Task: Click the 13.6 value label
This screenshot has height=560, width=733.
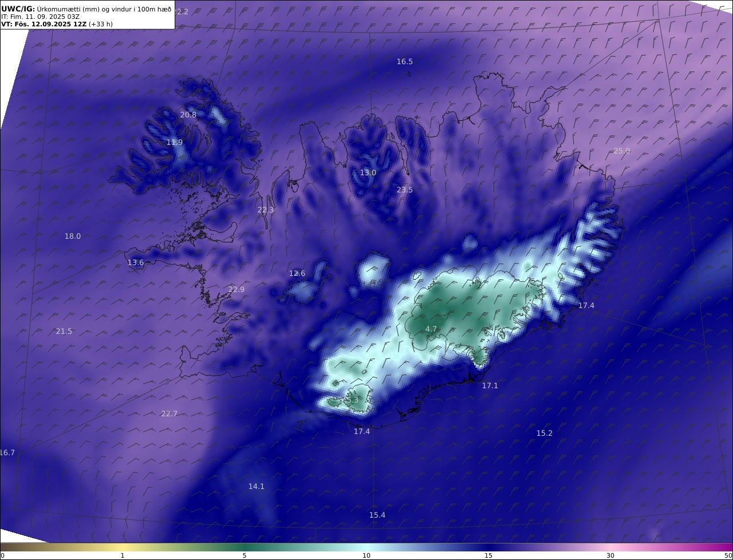Action: (x=136, y=262)
